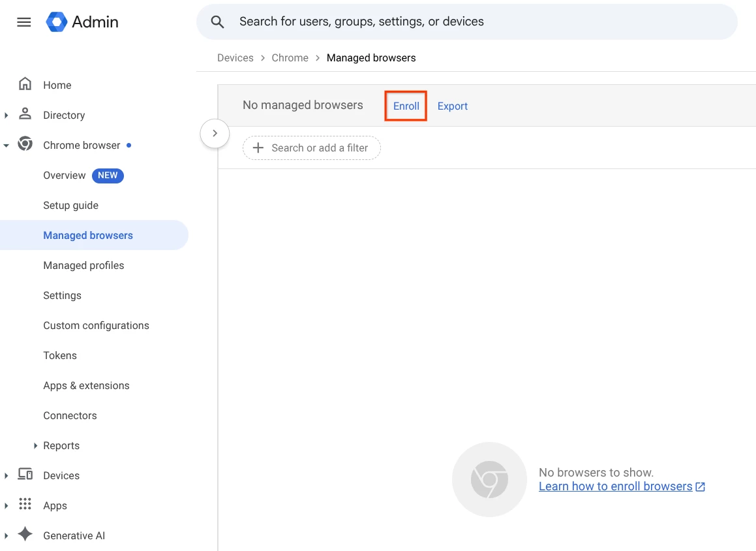The width and height of the screenshot is (756, 551).
Task: Expand the Directory section arrow
Action: [x=7, y=116]
